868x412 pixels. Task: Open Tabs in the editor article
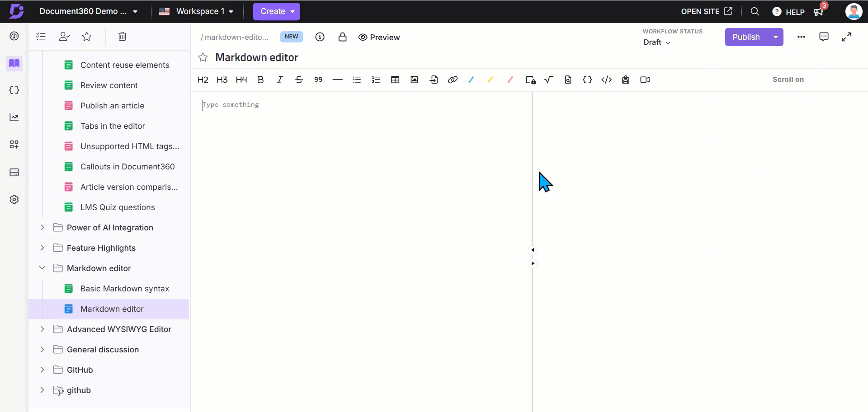[113, 126]
